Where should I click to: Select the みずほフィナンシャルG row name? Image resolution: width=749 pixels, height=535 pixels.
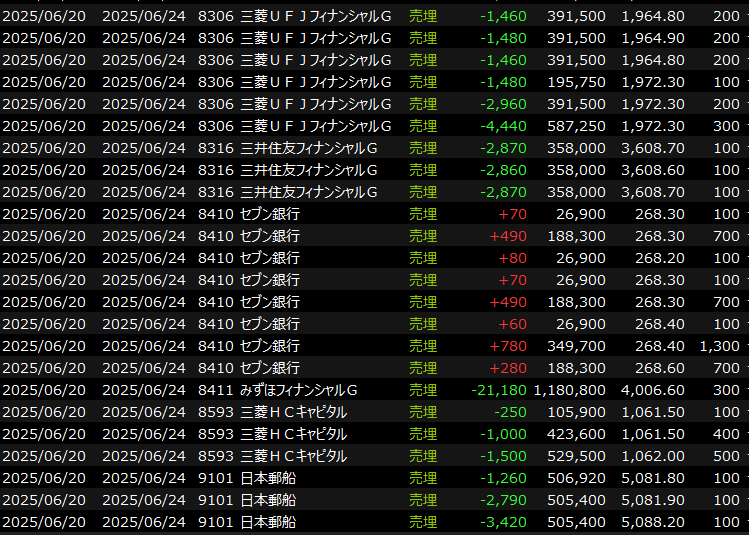(x=299, y=390)
